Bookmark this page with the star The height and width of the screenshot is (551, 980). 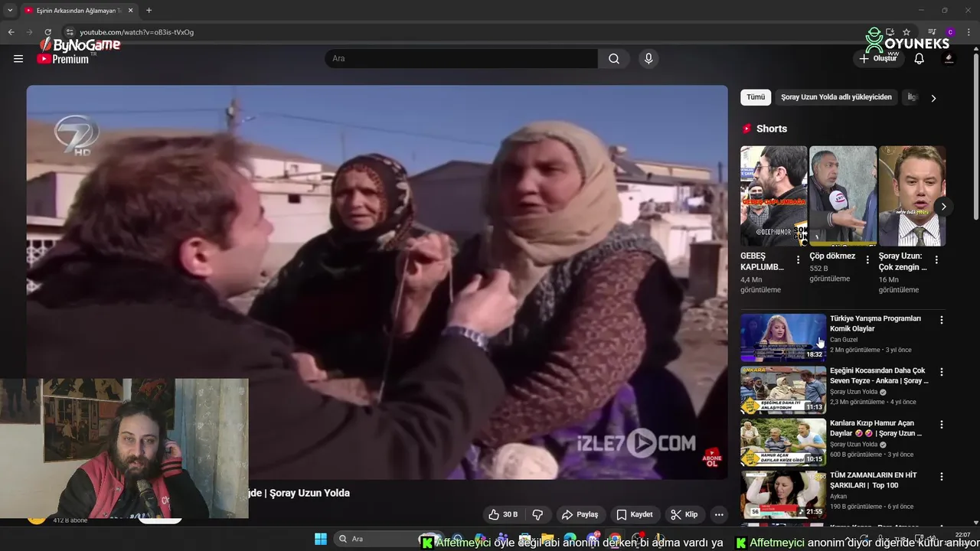(906, 32)
